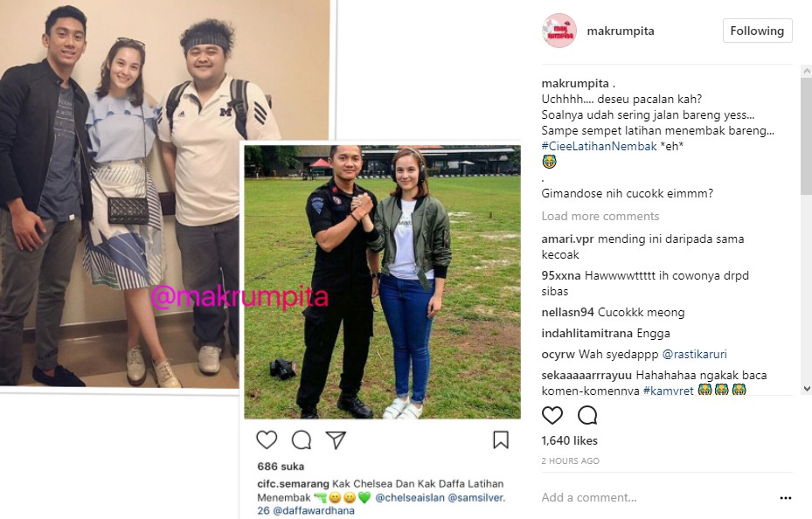The width and height of the screenshot is (812, 519).
Task: Click the scrollbar down arrow in comments
Action: coord(806,388)
